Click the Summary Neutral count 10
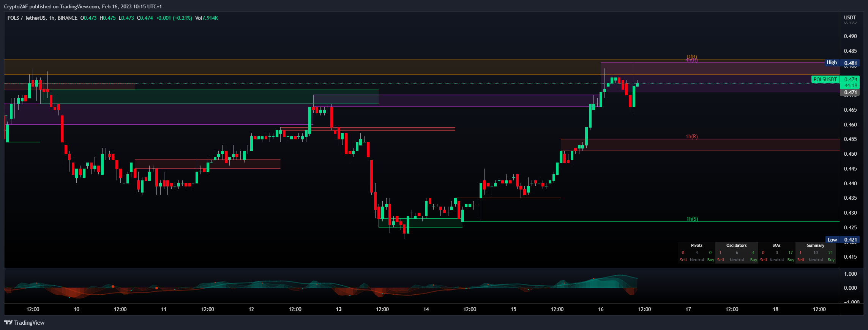The width and height of the screenshot is (868, 330). point(816,253)
